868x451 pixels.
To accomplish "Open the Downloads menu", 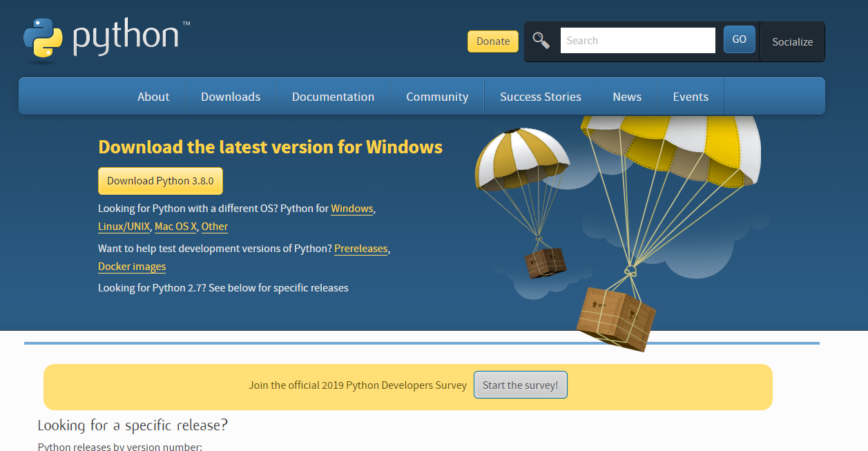I will (231, 97).
